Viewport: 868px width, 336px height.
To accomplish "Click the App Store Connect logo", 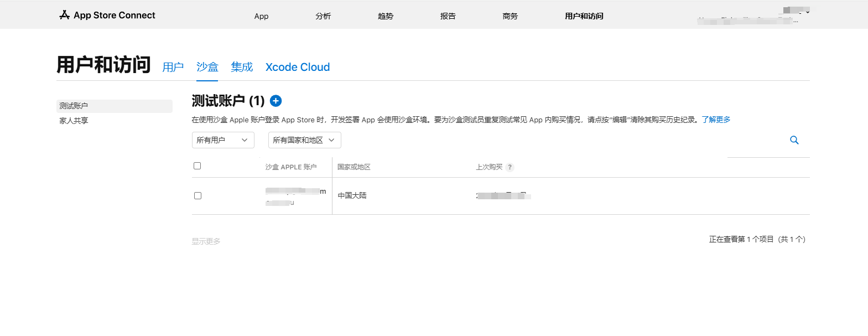I will [107, 15].
